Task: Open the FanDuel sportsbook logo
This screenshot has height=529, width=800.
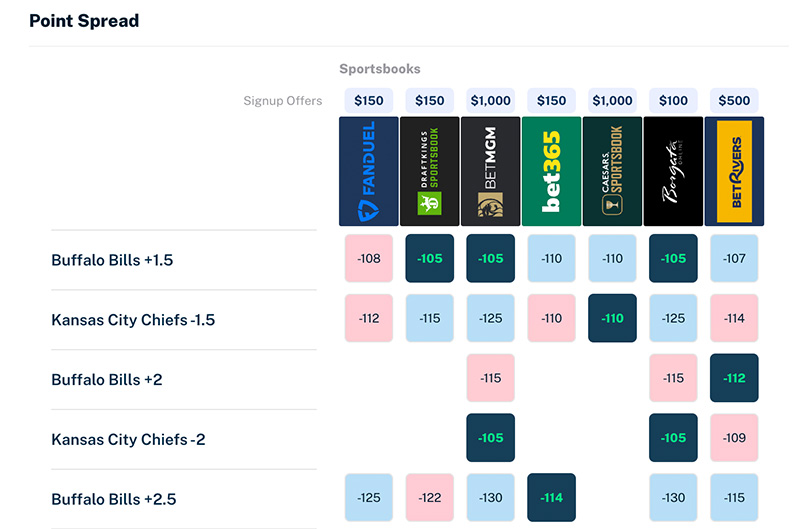Action: click(368, 171)
